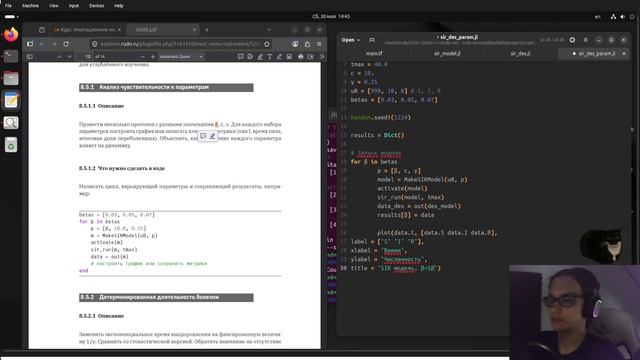This screenshot has width=640, height=360.
Task: Show the Firefox sidebar with the toolbar icon
Action: [x=30, y=44]
